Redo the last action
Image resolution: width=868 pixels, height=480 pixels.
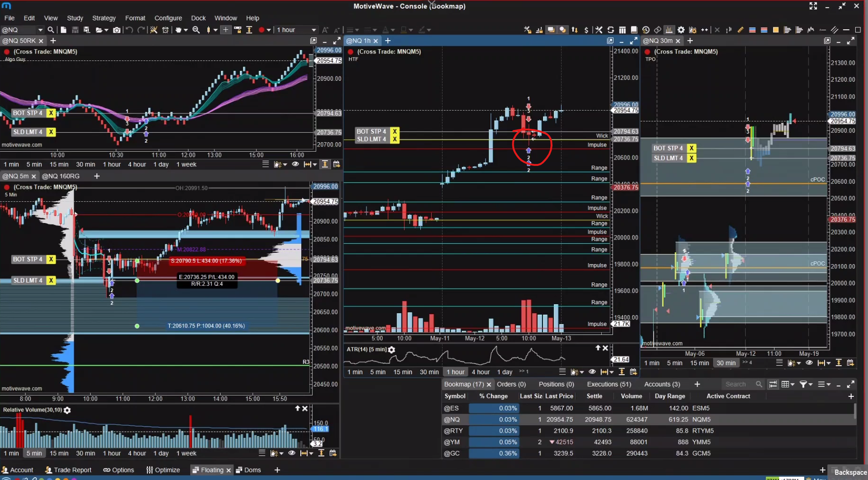141,30
